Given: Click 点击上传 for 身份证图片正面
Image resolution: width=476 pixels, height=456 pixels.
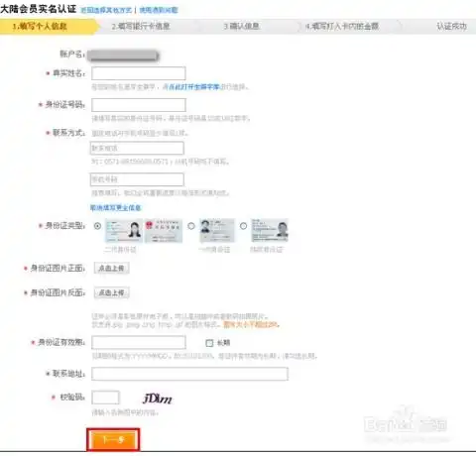Looking at the screenshot, I should (112, 268).
